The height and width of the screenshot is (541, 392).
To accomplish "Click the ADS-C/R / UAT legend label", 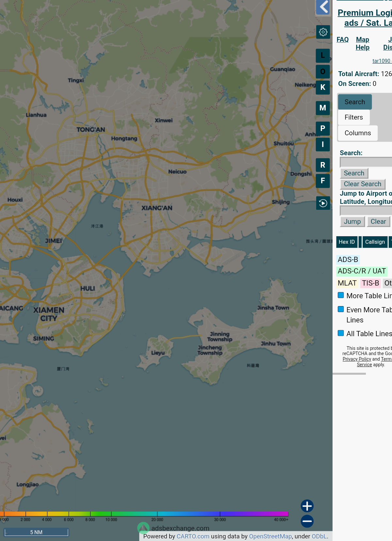I will point(362,271).
